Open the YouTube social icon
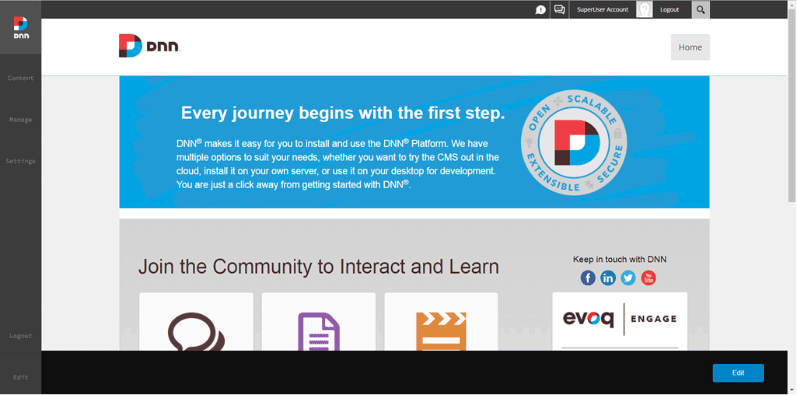Image resolution: width=797 pixels, height=395 pixels. click(x=648, y=278)
